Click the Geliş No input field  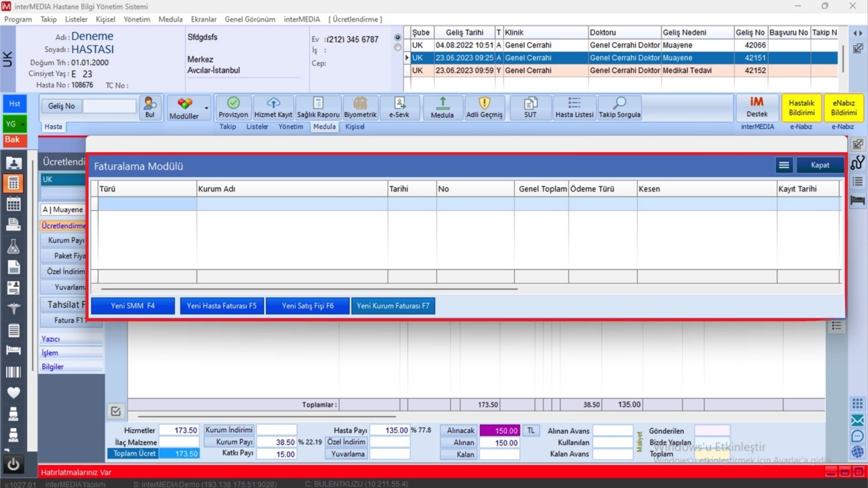point(109,106)
